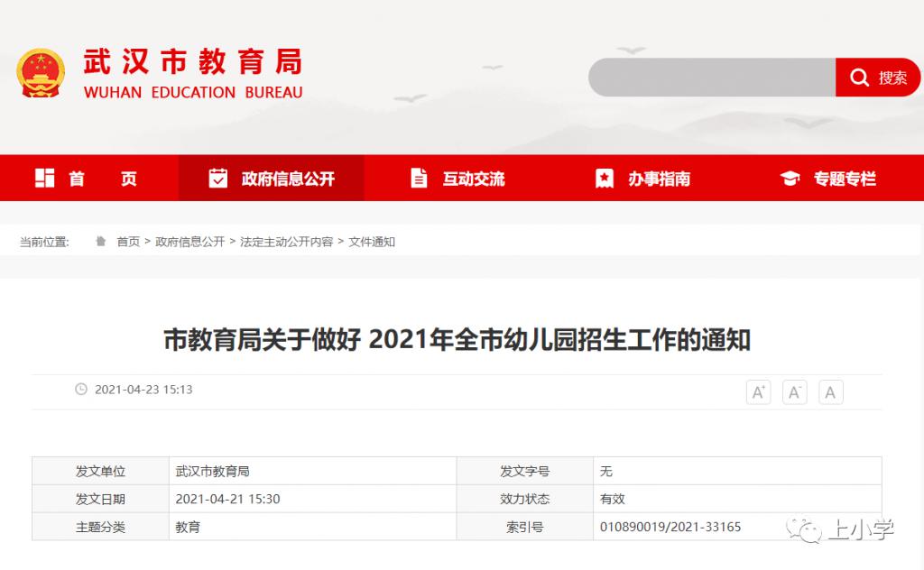Screen dimensions: 924x570
Task: Click the 有效 status cell
Action: [x=738, y=499]
